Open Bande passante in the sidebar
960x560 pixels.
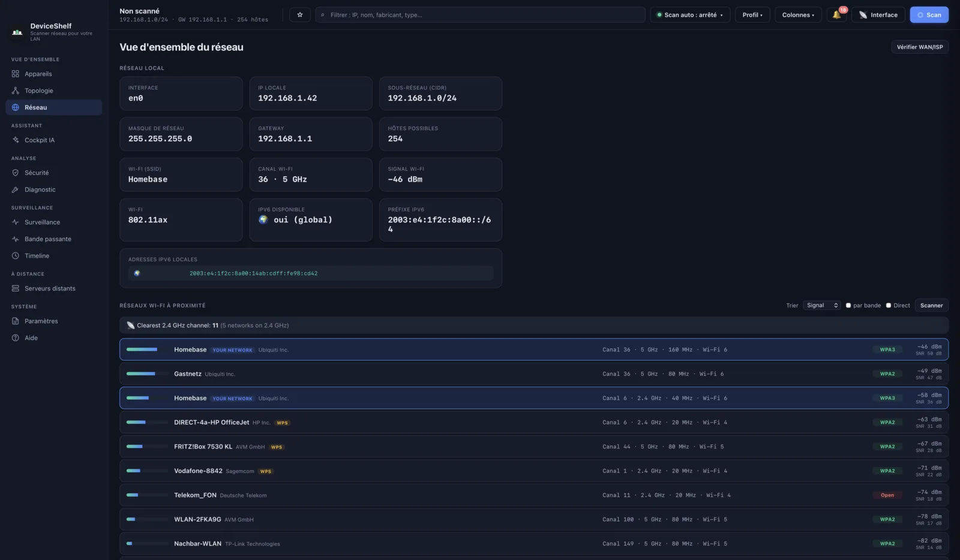(x=53, y=239)
